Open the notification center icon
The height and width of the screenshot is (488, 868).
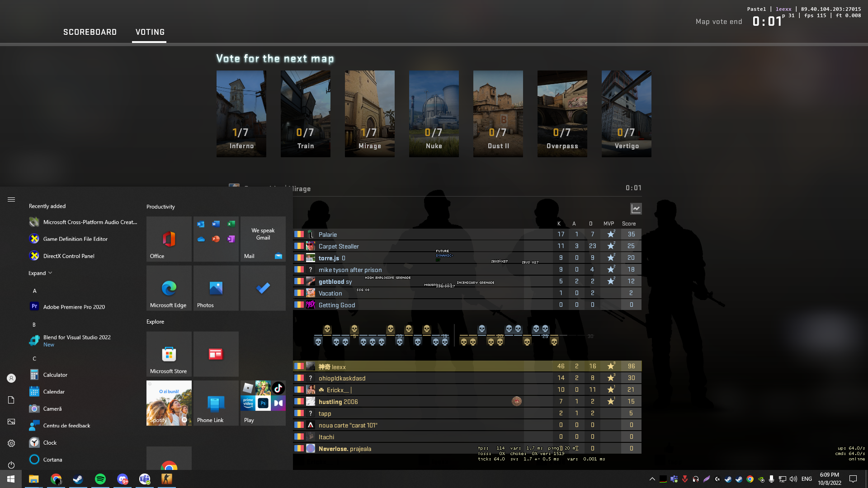(x=853, y=479)
